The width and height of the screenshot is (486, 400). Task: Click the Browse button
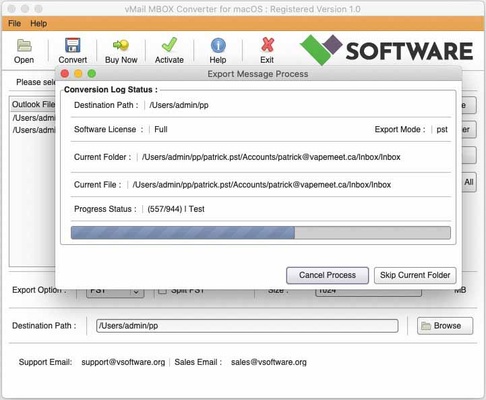pos(445,326)
